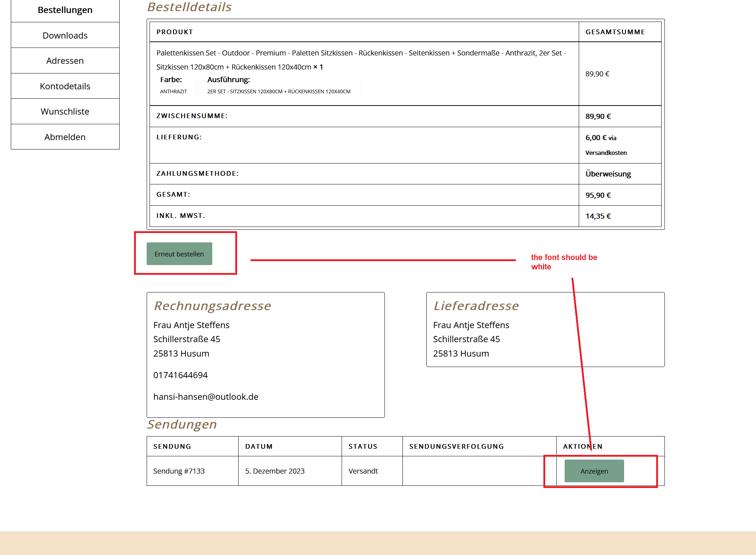The width and height of the screenshot is (756, 555).
Task: Click the product line price 89,90 €
Action: click(x=597, y=74)
